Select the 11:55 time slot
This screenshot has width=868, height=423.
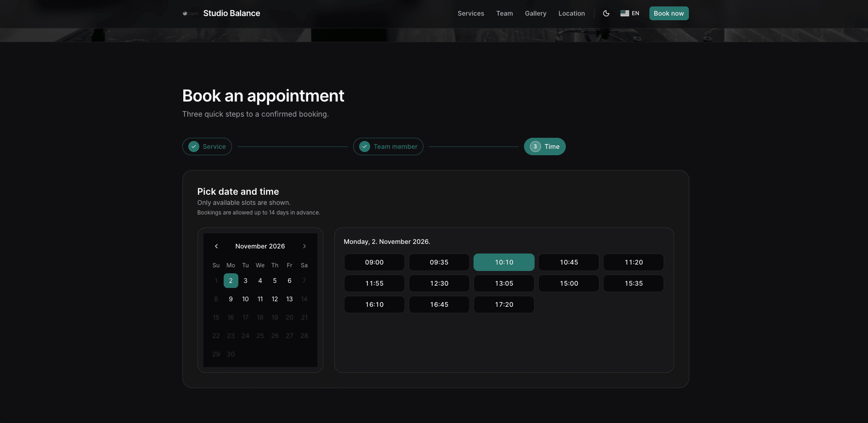point(374,283)
